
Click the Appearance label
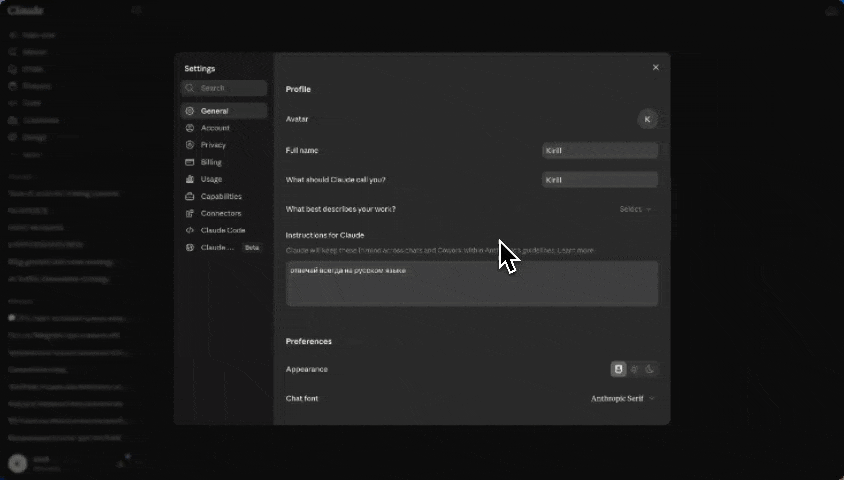click(306, 369)
